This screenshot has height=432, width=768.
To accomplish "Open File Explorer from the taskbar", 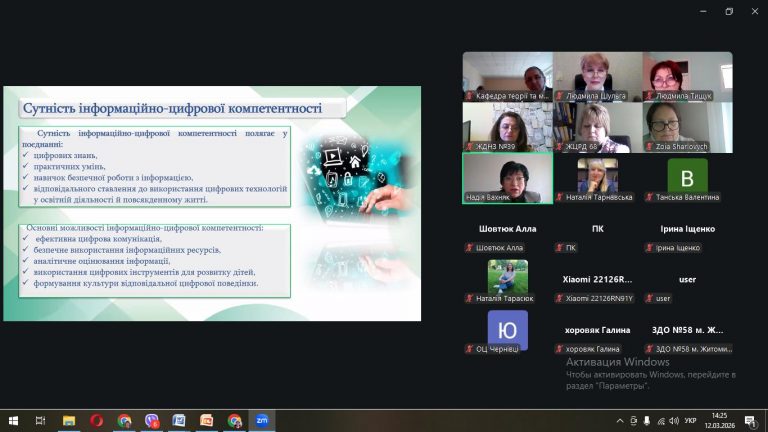I will (69, 421).
